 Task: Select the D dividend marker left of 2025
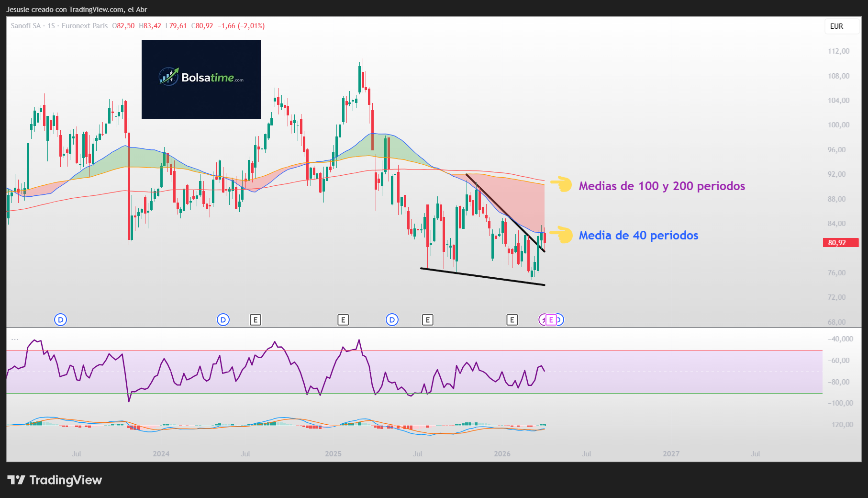(x=223, y=319)
